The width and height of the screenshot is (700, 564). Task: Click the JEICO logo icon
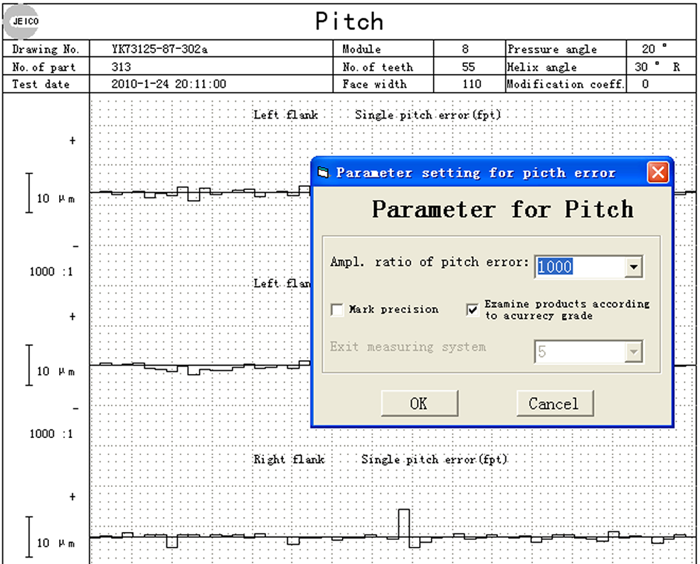22,20
